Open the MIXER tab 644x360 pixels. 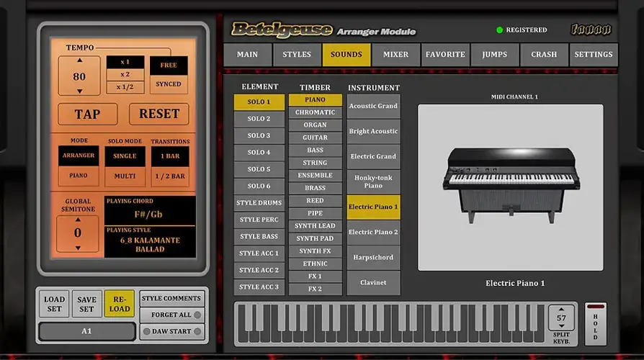(x=395, y=55)
